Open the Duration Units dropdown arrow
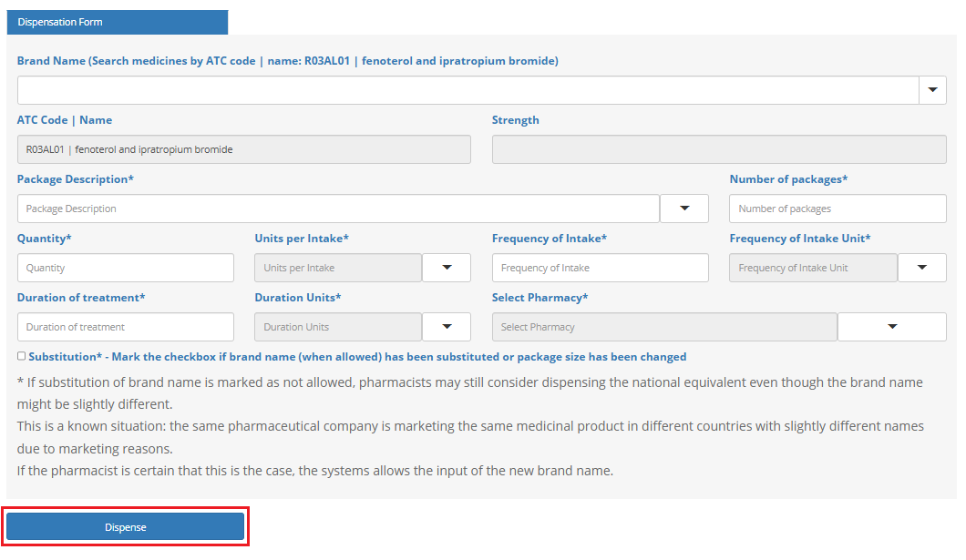The width and height of the screenshot is (966, 560). (447, 327)
